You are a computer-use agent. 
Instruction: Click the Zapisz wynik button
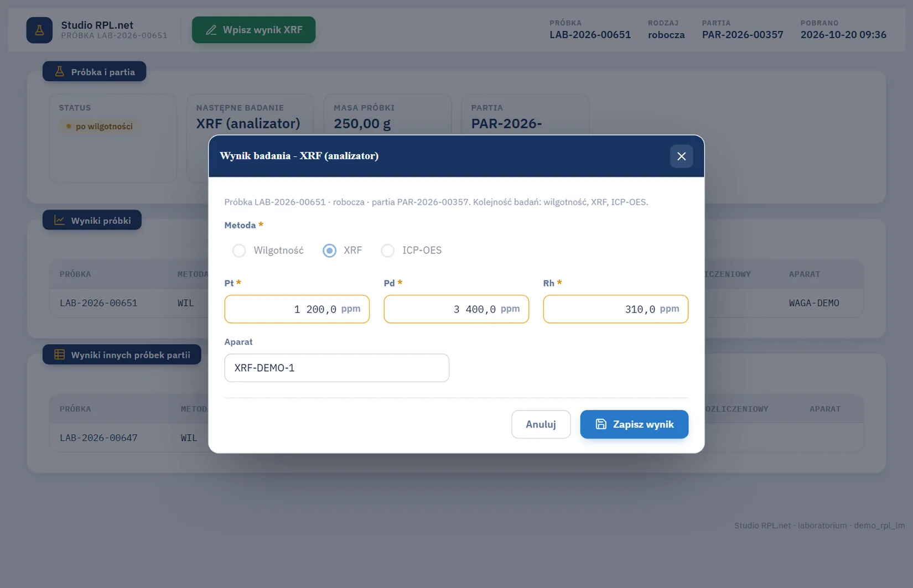[634, 424]
